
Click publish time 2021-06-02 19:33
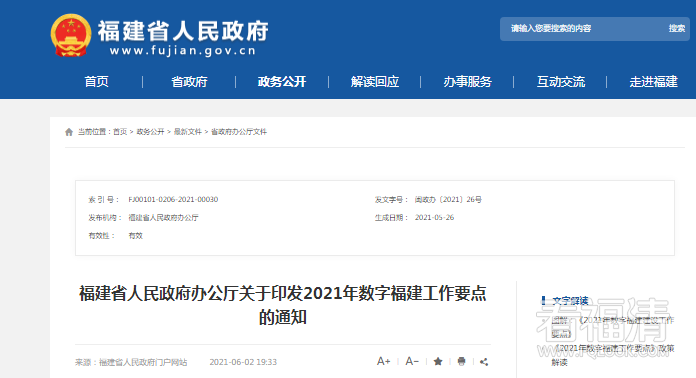click(x=243, y=362)
